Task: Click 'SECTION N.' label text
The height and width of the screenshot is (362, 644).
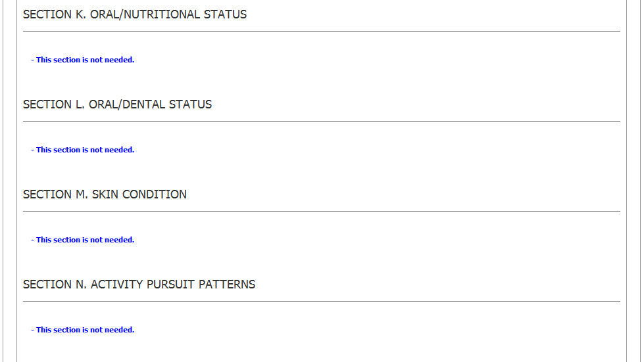Action: click(50, 284)
